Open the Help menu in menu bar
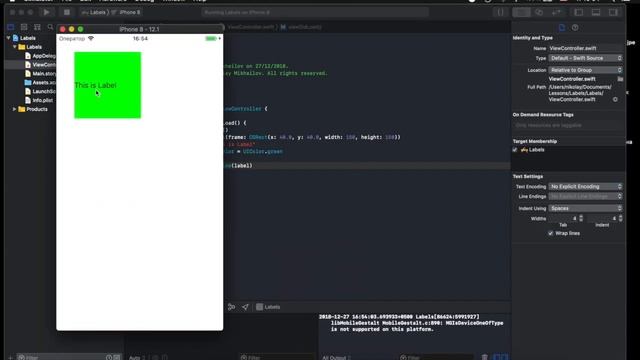The height and width of the screenshot is (360, 640). tap(200, 1)
